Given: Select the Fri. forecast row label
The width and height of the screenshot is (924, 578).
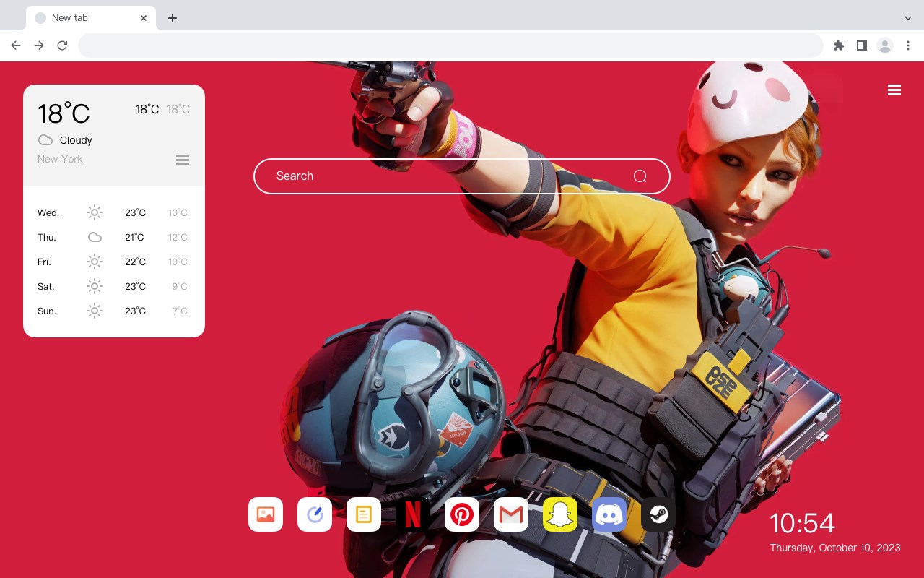Looking at the screenshot, I should [x=44, y=262].
